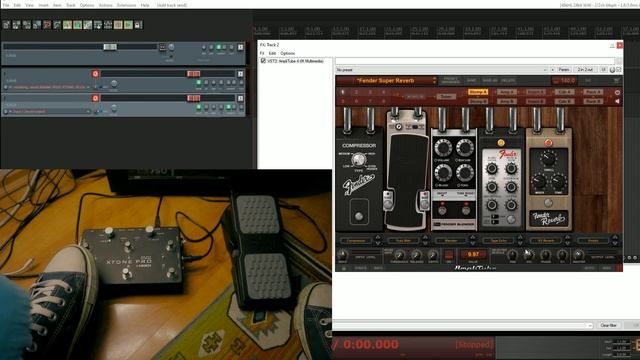Click the Fender Reverb pedal footswitch
Image resolution: width=640 pixels, height=360 pixels.
pyautogui.click(x=548, y=202)
